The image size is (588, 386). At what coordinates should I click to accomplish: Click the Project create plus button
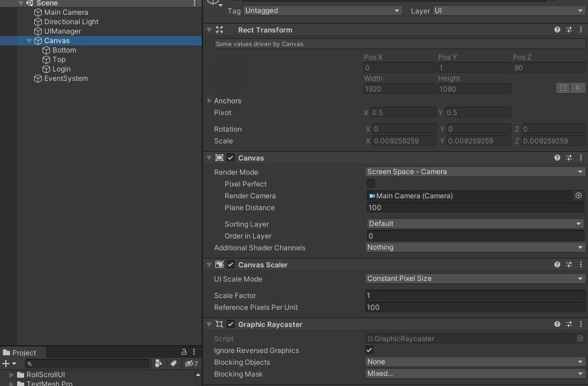[6, 364]
